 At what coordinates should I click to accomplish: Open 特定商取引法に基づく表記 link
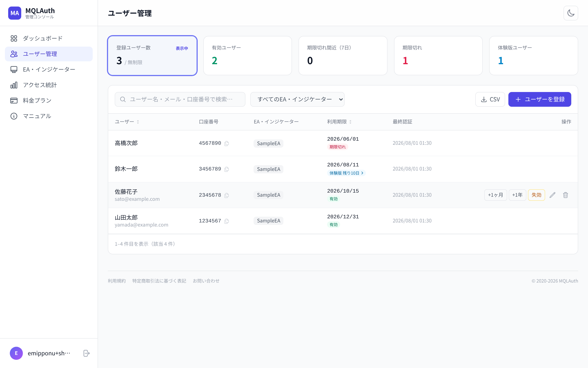point(159,281)
